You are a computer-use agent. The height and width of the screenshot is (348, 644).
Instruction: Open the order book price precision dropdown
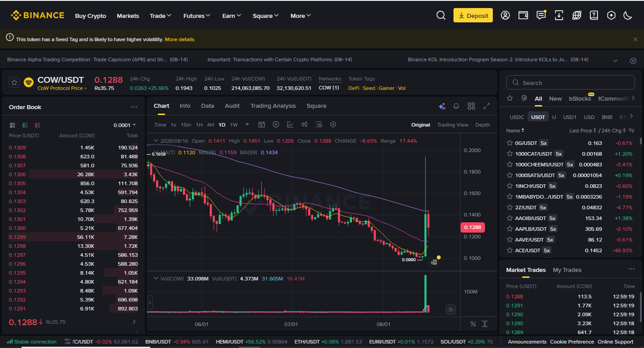click(x=125, y=125)
